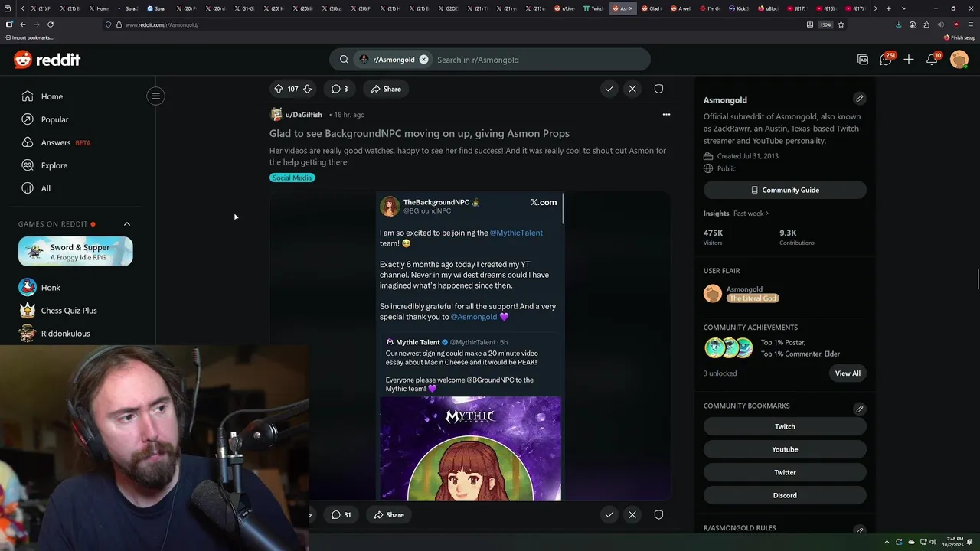Open Sword & Supper game card
The image size is (980, 551).
(75, 252)
